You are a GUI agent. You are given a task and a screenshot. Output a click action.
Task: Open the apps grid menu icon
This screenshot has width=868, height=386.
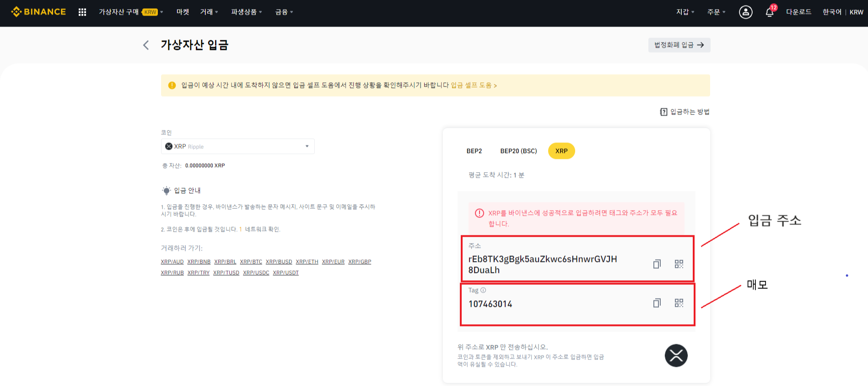click(x=82, y=12)
